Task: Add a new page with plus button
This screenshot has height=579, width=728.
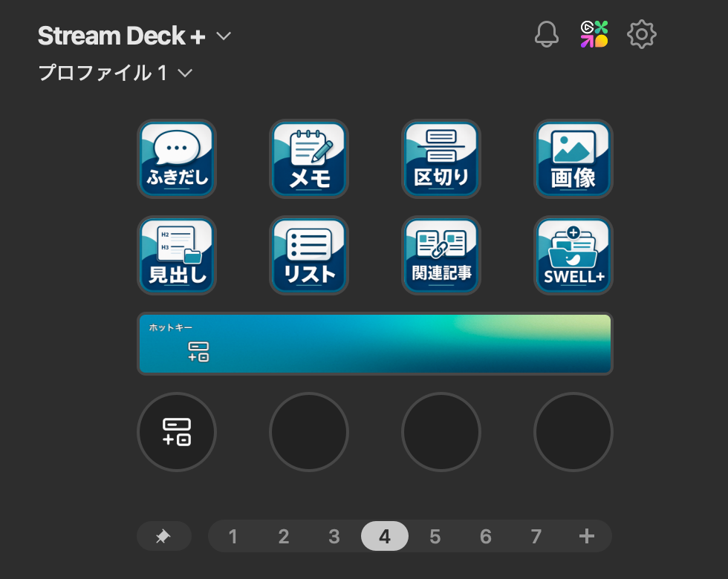Action: point(587,536)
